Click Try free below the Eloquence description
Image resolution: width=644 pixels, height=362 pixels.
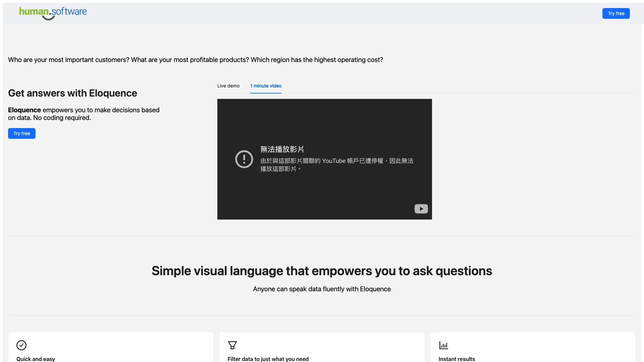pyautogui.click(x=22, y=133)
